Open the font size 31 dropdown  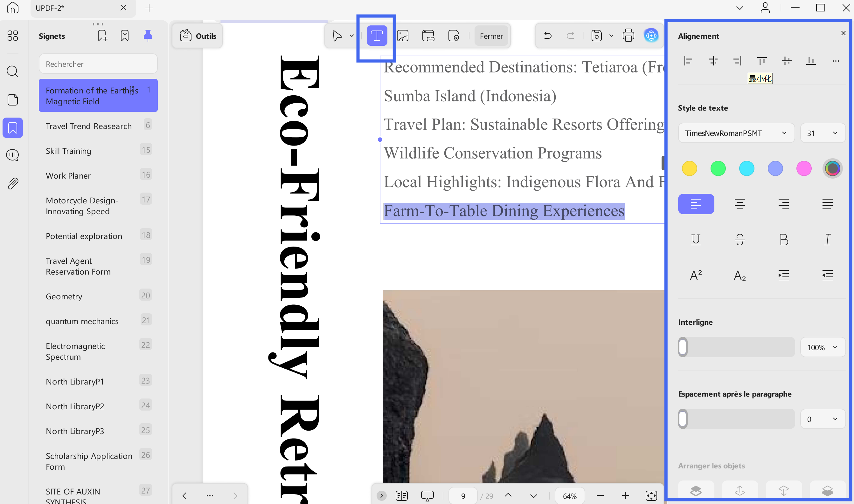pyautogui.click(x=823, y=133)
